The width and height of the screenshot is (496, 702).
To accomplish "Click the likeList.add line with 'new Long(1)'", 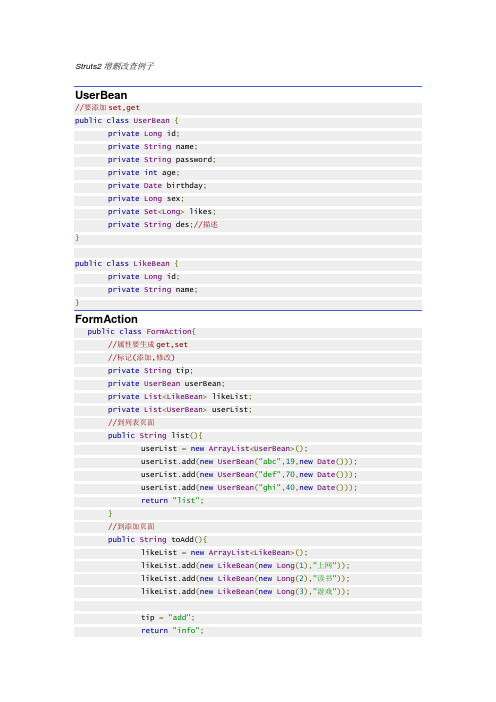I will [x=245, y=565].
